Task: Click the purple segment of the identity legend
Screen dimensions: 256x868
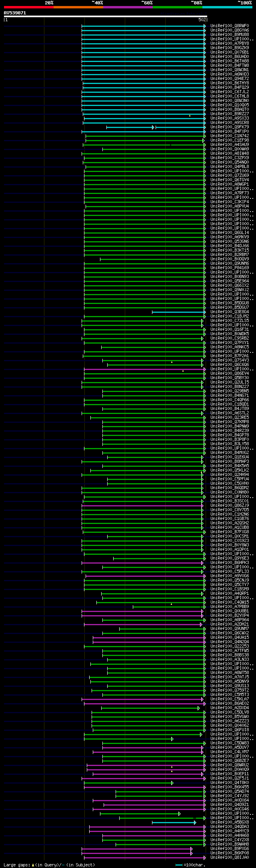Action: pyautogui.click(x=128, y=7)
